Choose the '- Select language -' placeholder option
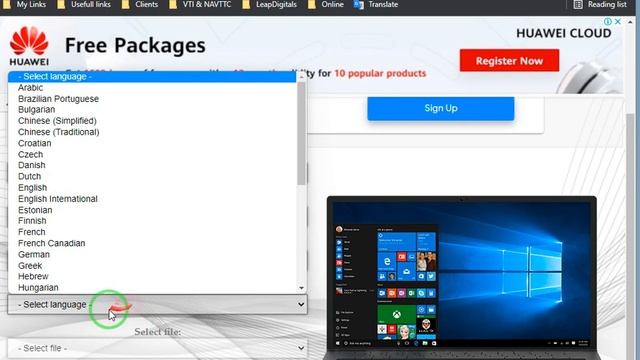This screenshot has height=360, width=640. tap(152, 76)
